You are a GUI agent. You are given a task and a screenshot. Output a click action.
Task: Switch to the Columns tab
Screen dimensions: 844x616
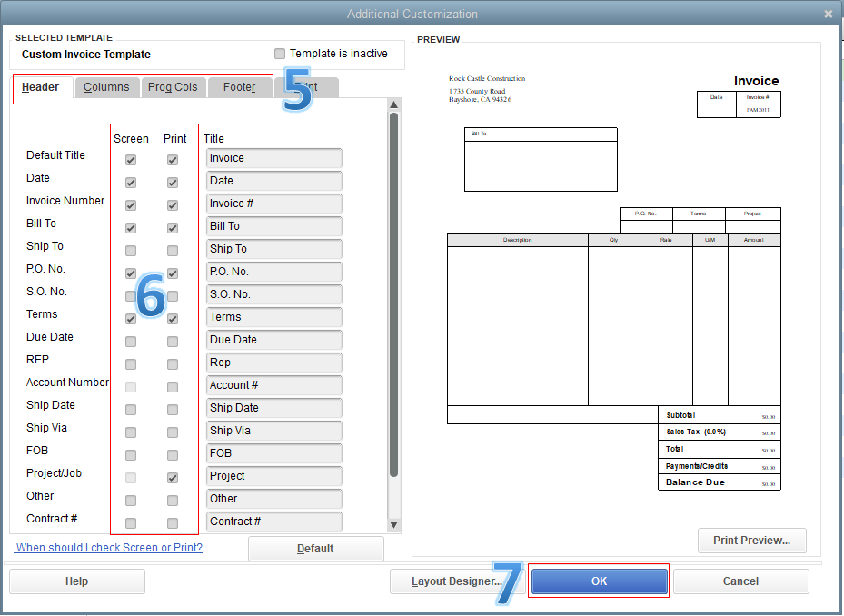pyautogui.click(x=106, y=87)
